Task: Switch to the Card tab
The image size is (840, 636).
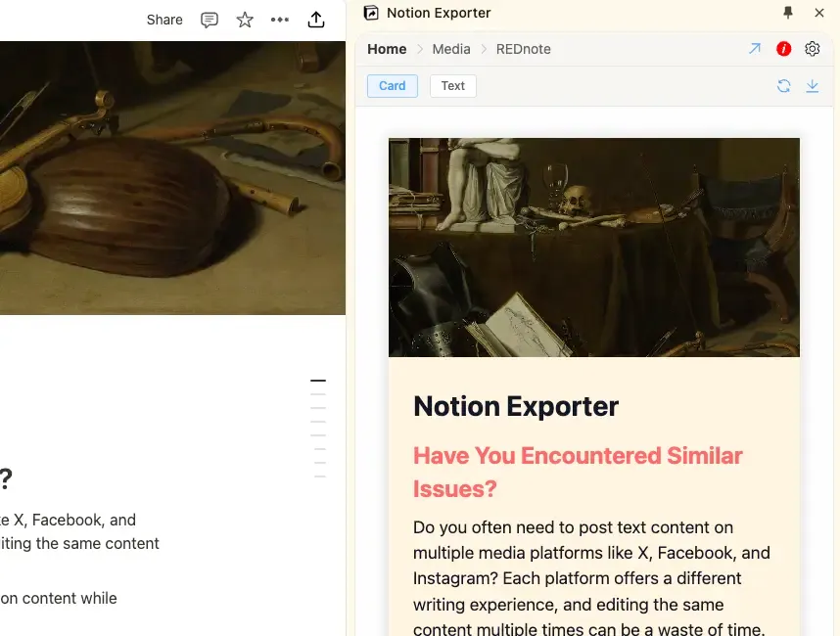Action: tap(393, 86)
